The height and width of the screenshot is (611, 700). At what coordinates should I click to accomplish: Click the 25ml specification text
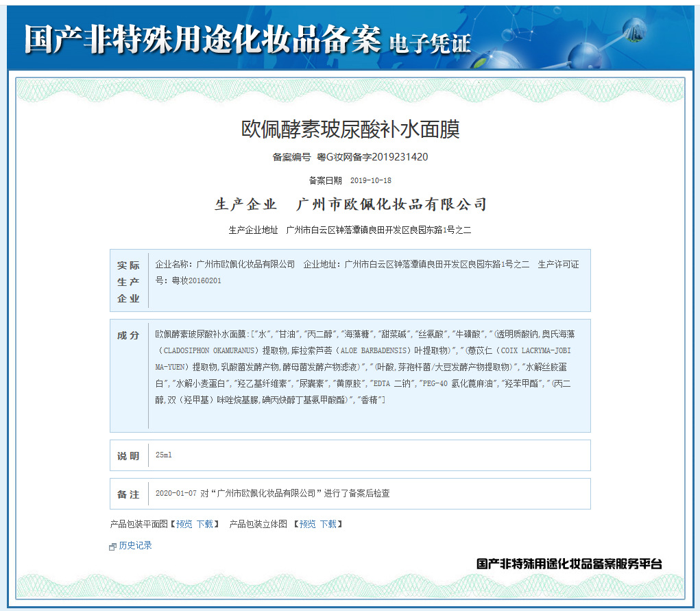coord(163,455)
